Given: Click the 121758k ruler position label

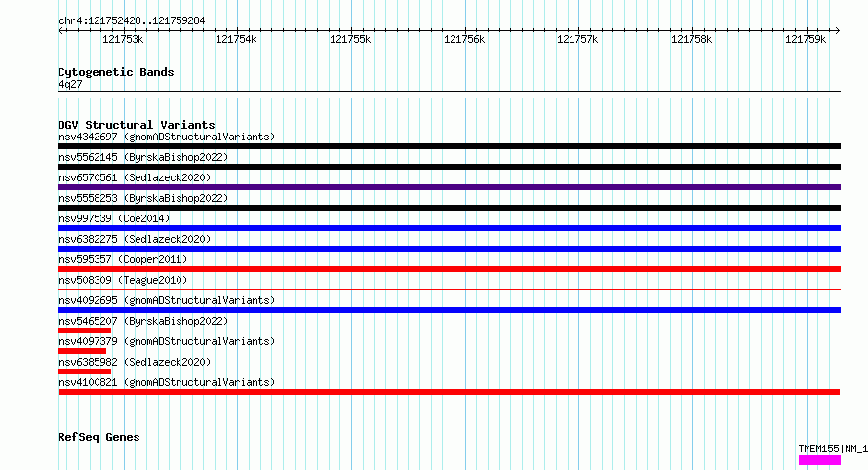Looking at the screenshot, I should pyautogui.click(x=691, y=39).
